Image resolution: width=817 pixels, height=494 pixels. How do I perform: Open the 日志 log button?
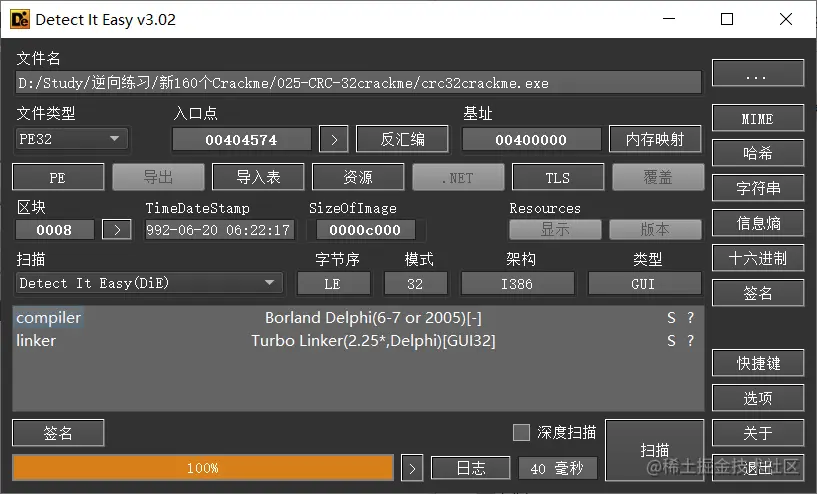471,468
